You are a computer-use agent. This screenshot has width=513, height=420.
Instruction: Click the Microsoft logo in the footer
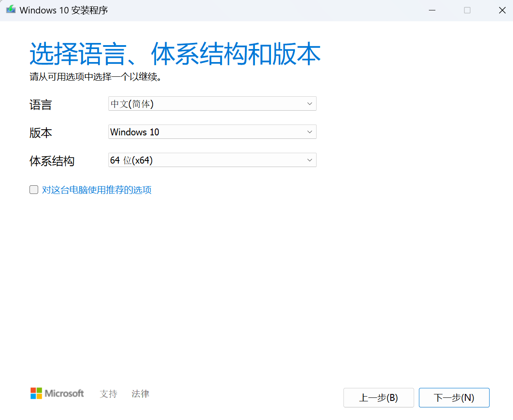point(57,393)
